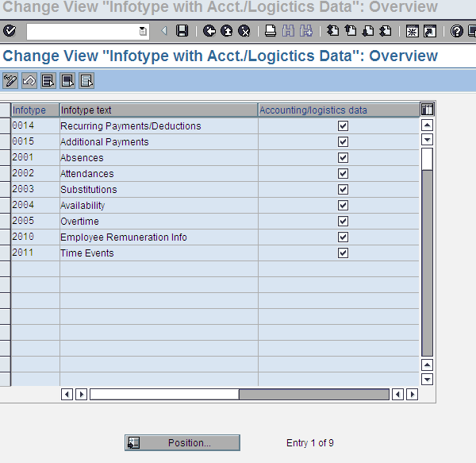
Task: Click the bottom page-up arrow of table scrollbar
Action: click(427, 365)
